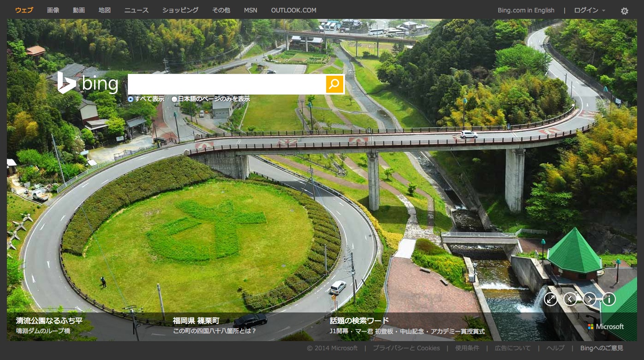The height and width of the screenshot is (360, 644).
Task: Open プライバシーと Cookies link
Action: coord(406,348)
